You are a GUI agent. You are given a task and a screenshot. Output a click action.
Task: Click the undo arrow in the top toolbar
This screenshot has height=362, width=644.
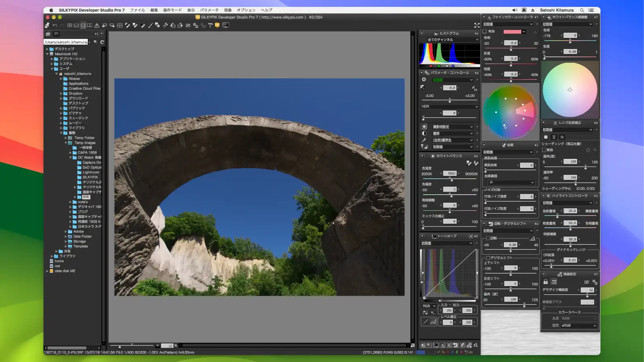pos(55,25)
